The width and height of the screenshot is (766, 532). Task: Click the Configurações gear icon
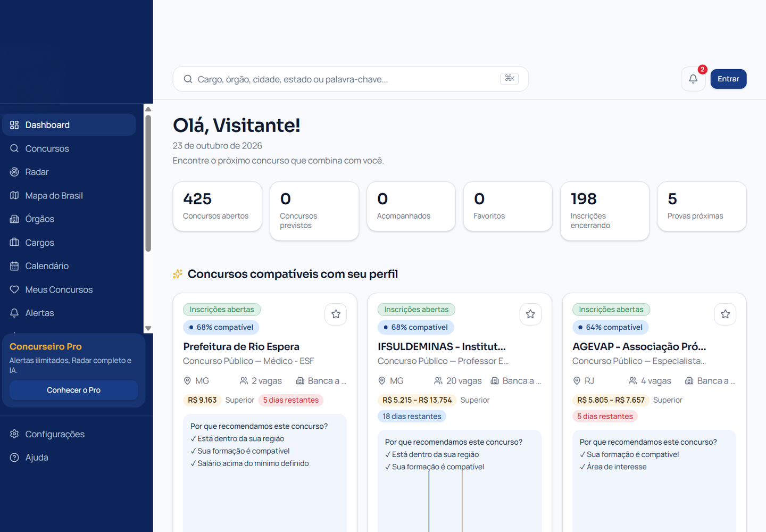click(14, 434)
